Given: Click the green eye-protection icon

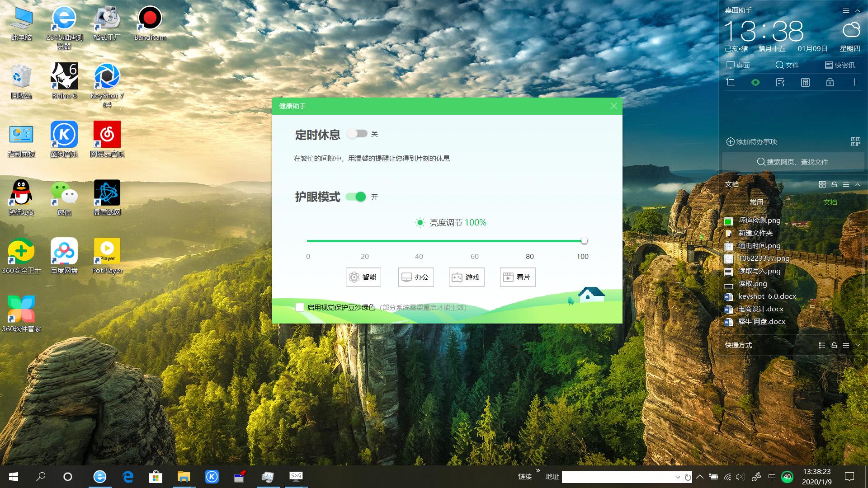Looking at the screenshot, I should (755, 83).
